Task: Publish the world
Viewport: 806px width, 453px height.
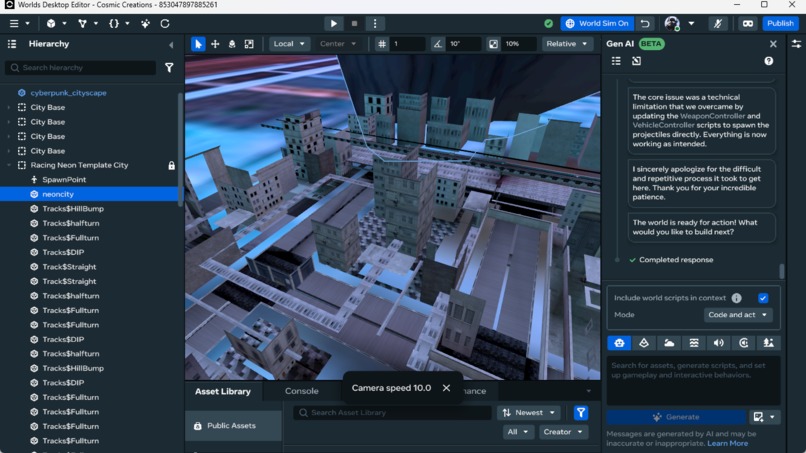Action: click(x=780, y=24)
